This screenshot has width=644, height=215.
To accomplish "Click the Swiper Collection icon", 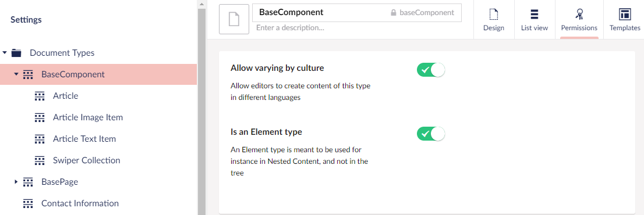I will pyautogui.click(x=40, y=160).
